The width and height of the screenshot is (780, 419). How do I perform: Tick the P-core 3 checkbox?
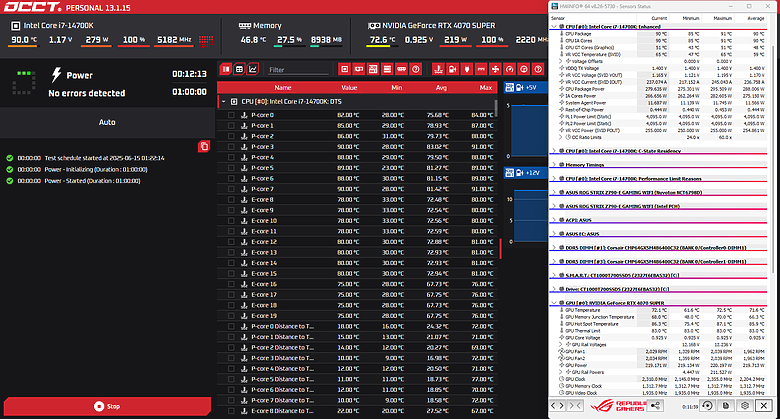coord(231,147)
